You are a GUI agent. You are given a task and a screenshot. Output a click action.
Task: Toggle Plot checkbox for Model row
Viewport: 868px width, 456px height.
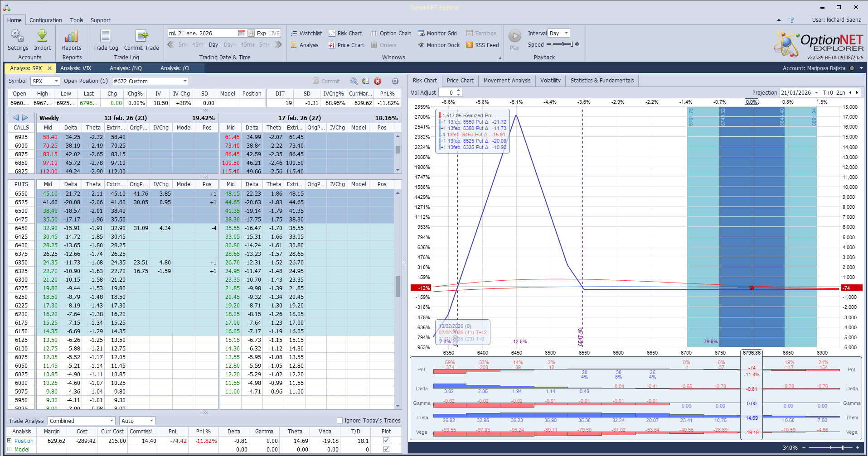coord(386,449)
